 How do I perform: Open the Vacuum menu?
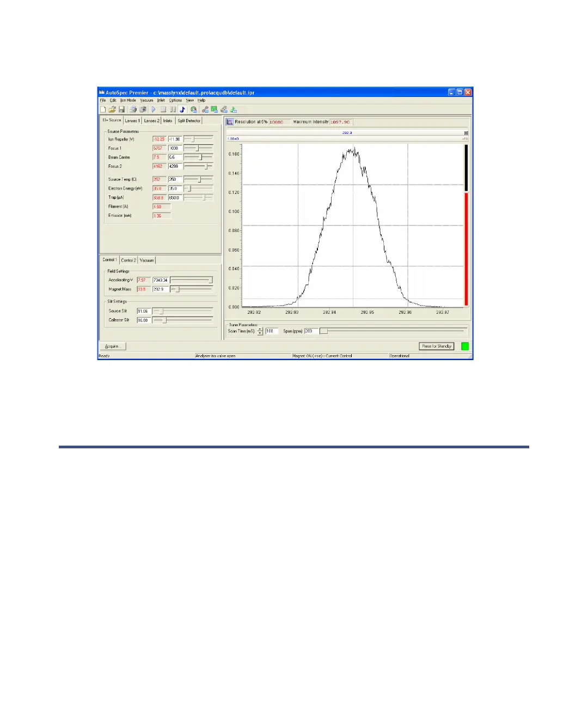coord(146,100)
